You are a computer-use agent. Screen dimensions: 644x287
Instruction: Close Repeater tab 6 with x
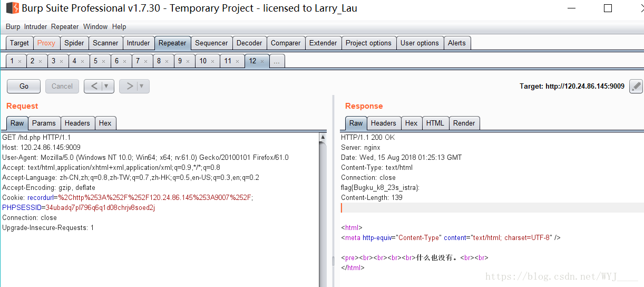pyautogui.click(x=124, y=61)
